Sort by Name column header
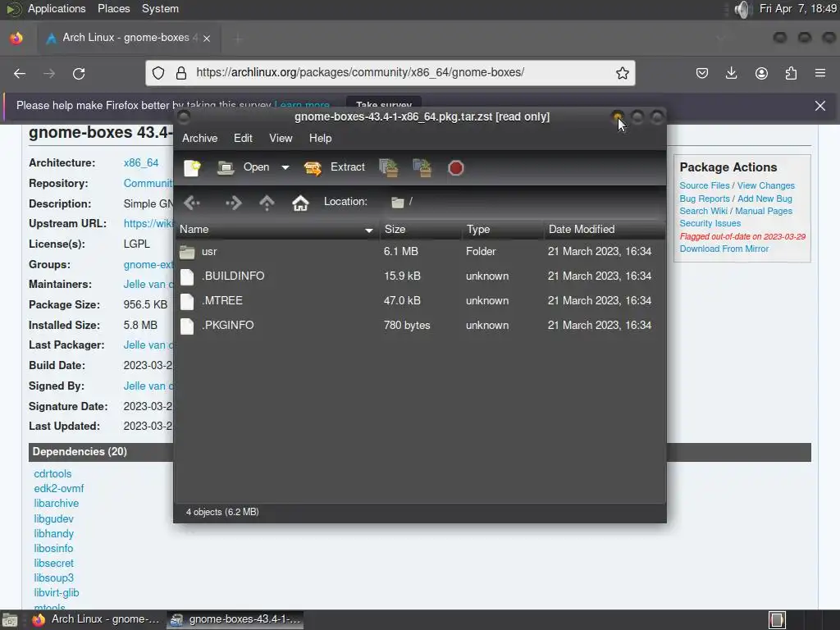 277,230
